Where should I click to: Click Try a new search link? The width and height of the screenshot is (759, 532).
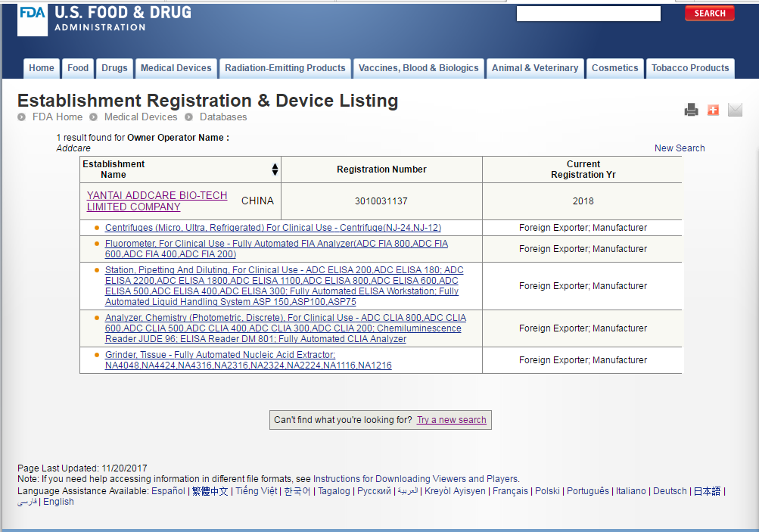coord(452,420)
